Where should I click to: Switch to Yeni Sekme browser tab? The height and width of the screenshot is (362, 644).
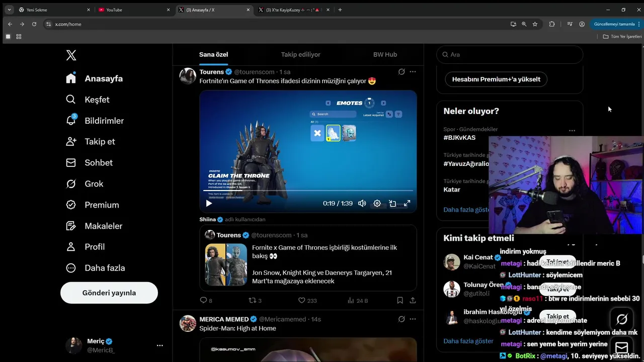(x=54, y=10)
